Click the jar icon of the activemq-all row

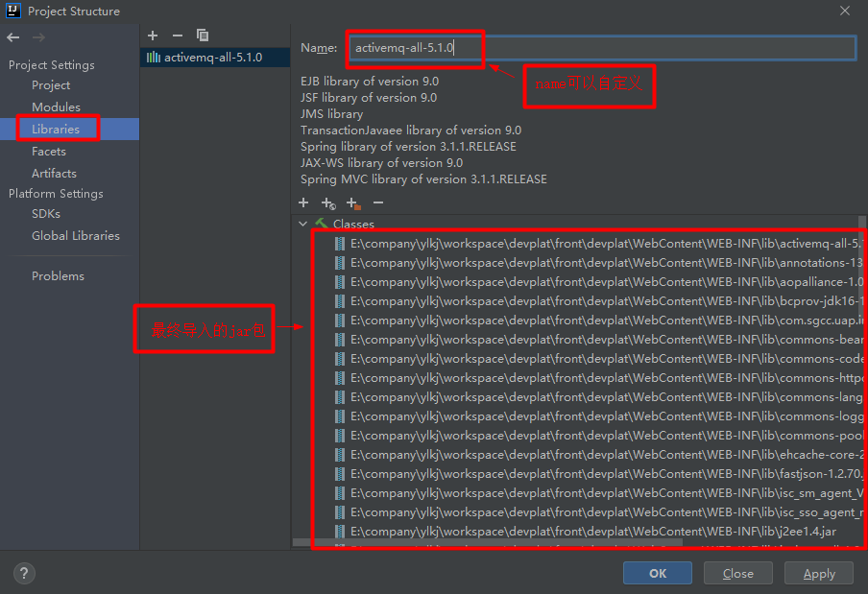(340, 244)
